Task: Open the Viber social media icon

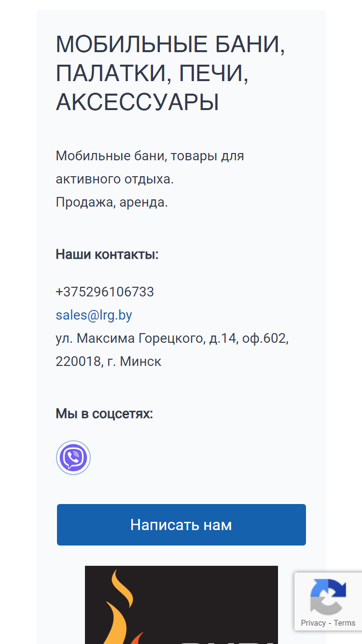Action: (73, 458)
